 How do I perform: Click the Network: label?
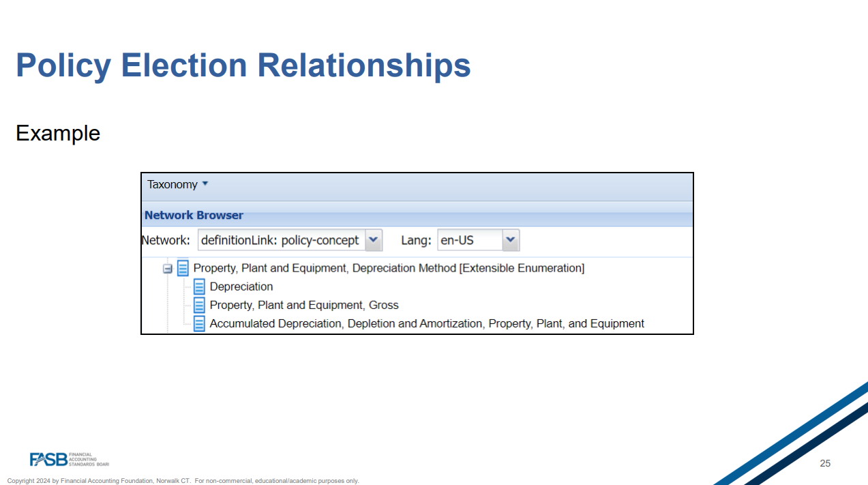click(166, 240)
